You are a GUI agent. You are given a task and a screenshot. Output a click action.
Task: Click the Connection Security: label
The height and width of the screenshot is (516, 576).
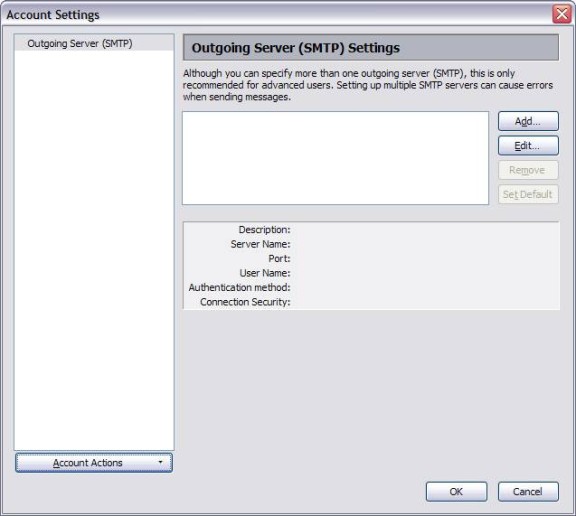245,302
